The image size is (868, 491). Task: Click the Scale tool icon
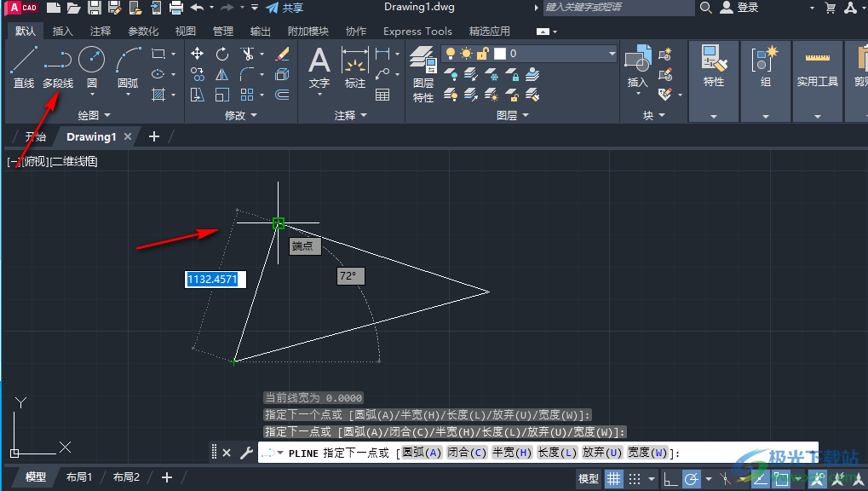[x=222, y=95]
